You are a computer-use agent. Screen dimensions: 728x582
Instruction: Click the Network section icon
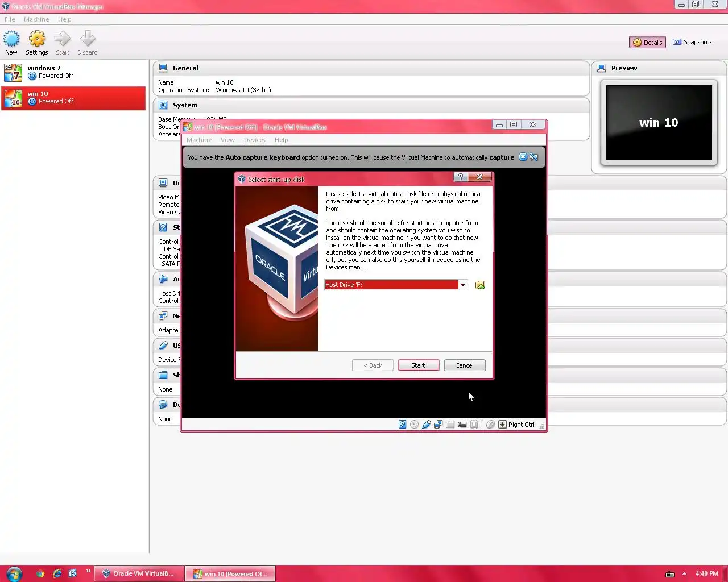163,316
